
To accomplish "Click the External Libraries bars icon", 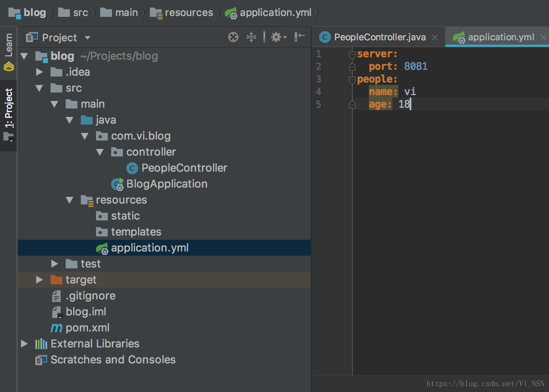I will tap(41, 344).
